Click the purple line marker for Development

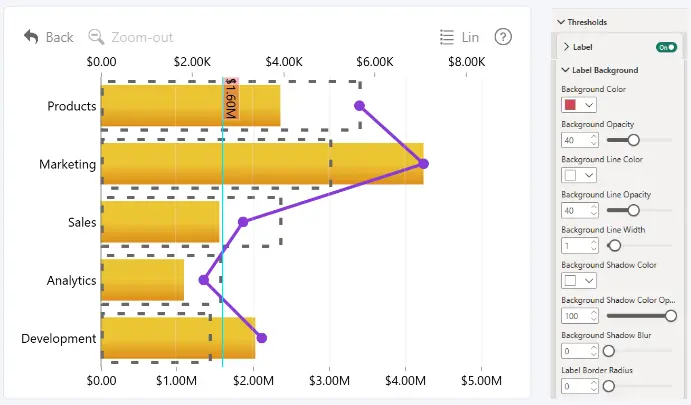pyautogui.click(x=262, y=338)
